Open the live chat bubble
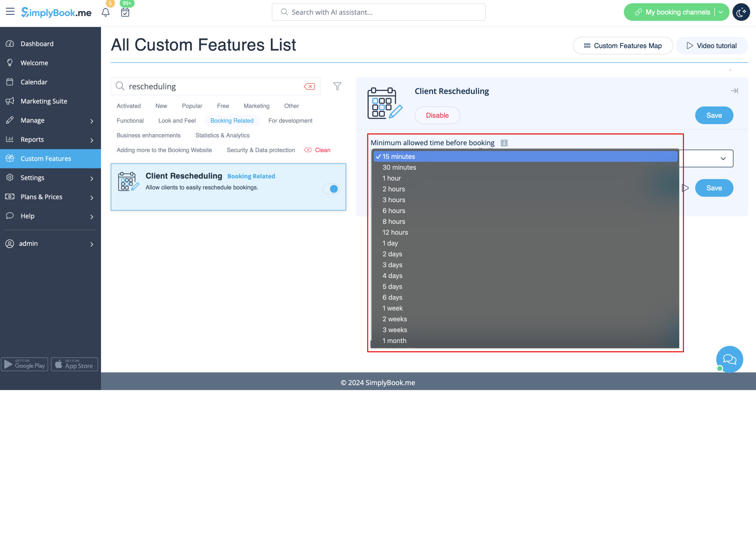The image size is (756, 537). coord(729,359)
